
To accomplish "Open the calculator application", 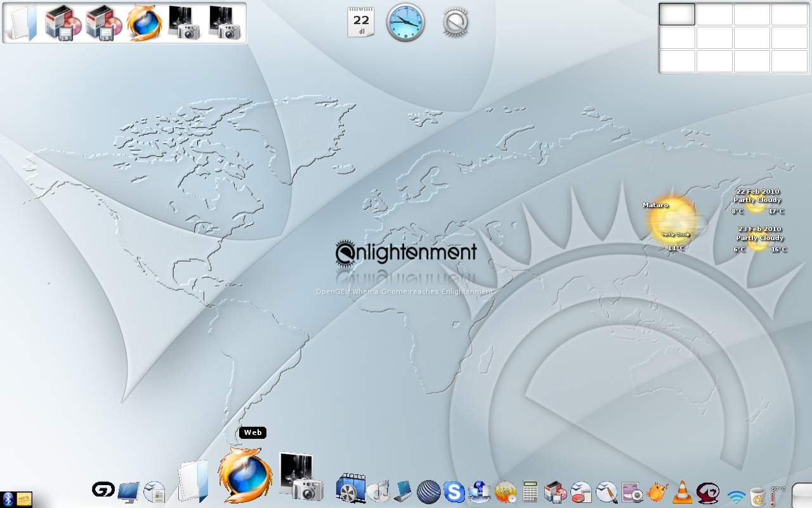I will point(530,491).
